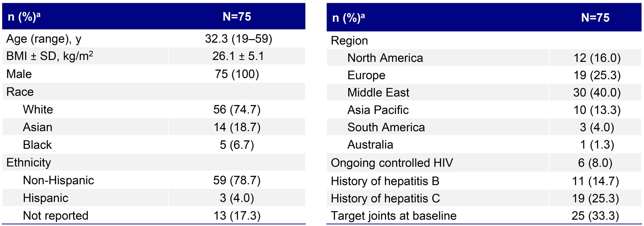644x226 pixels.
Task: Click the "South America" row label
Action: (386, 127)
